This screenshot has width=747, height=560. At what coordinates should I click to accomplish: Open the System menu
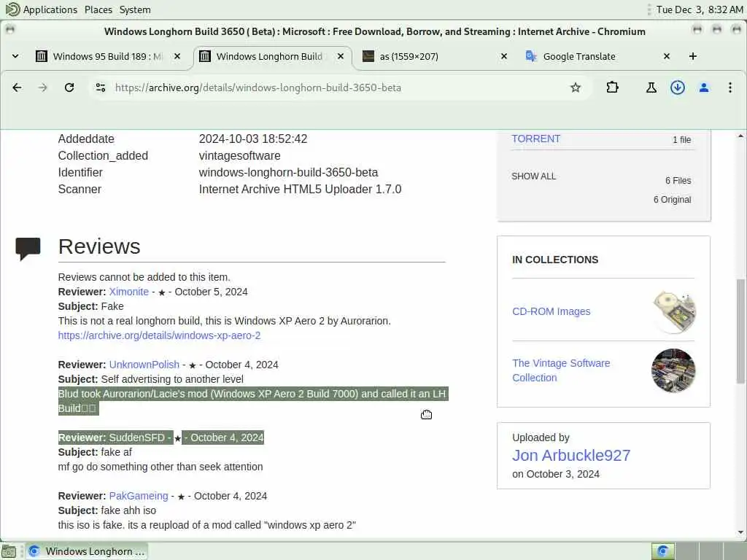[x=135, y=9]
